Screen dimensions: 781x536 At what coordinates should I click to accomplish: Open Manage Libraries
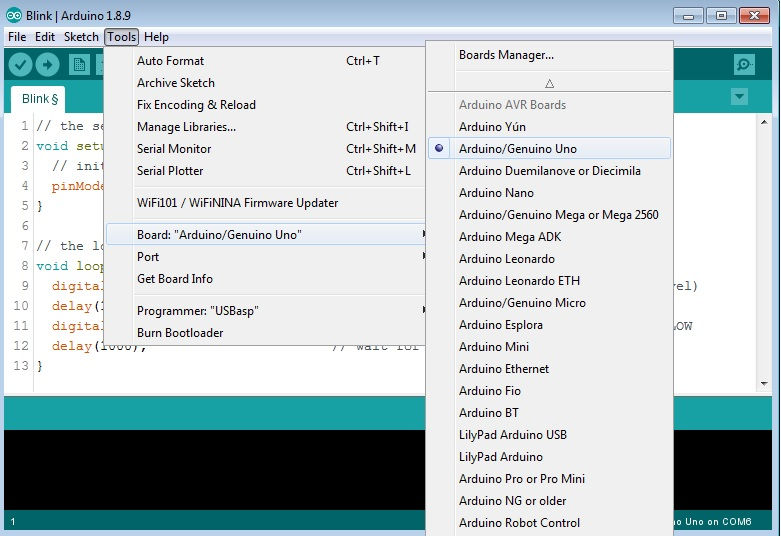(266, 127)
